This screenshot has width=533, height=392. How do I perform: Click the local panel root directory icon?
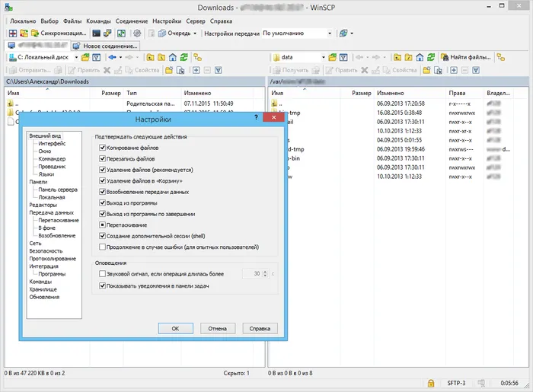(x=161, y=57)
